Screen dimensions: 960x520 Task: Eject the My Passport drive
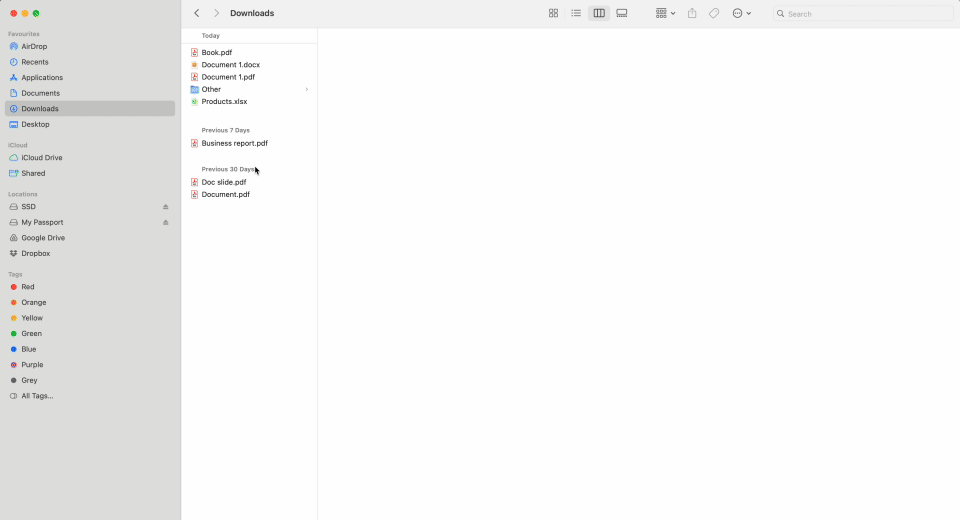tap(165, 222)
